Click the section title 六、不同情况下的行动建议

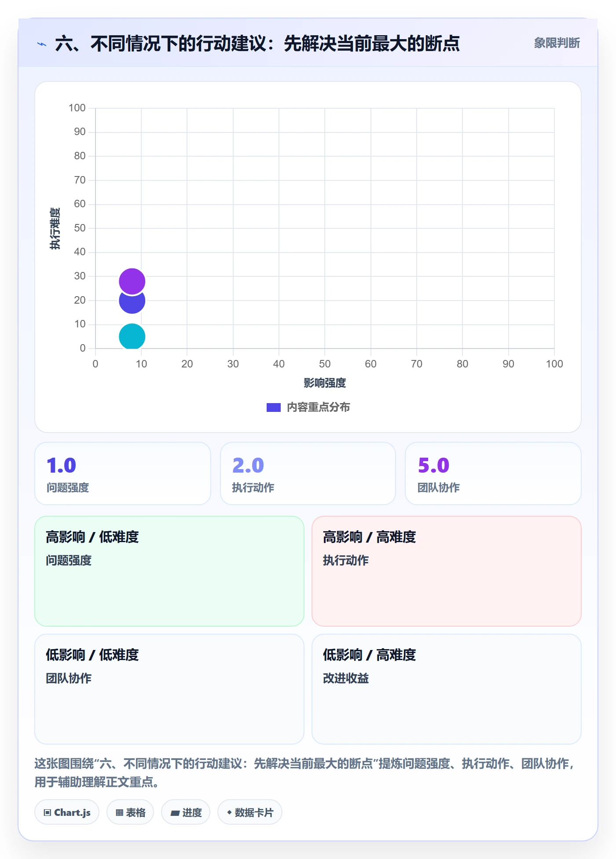point(257,44)
